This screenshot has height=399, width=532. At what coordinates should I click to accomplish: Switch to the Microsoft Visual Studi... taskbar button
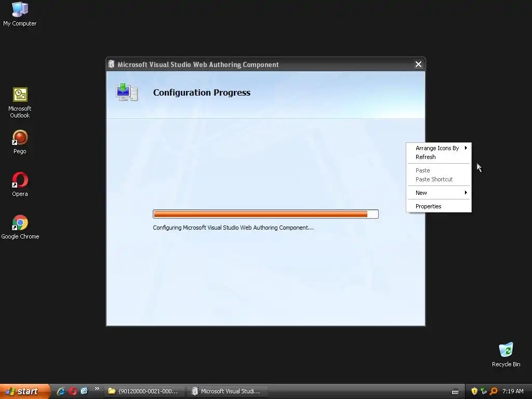228,391
